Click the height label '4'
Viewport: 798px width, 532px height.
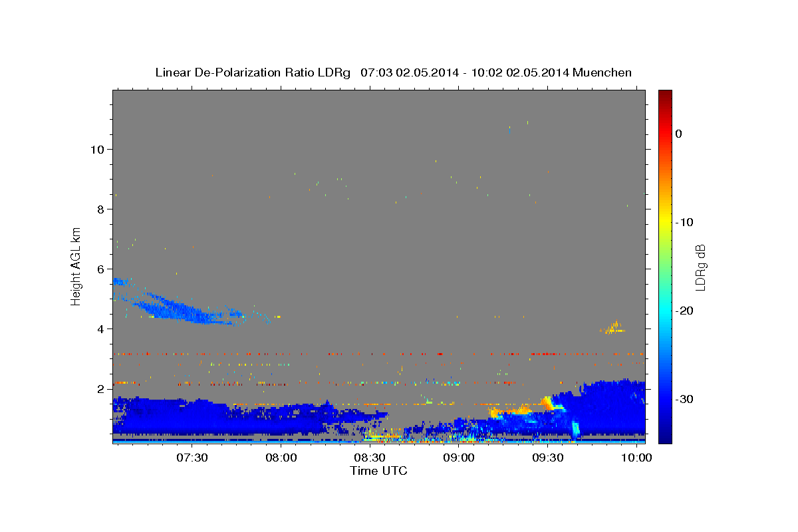100,329
